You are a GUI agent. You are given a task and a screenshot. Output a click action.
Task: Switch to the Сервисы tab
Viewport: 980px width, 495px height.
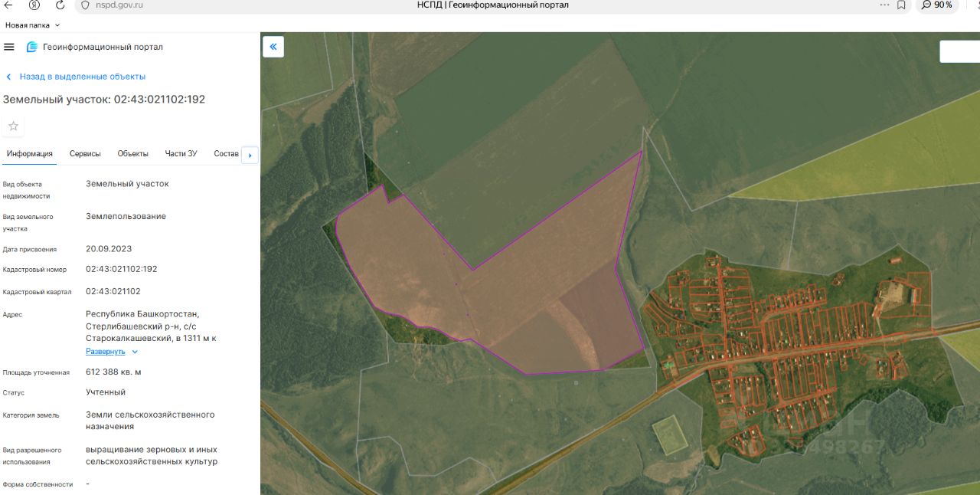(85, 154)
